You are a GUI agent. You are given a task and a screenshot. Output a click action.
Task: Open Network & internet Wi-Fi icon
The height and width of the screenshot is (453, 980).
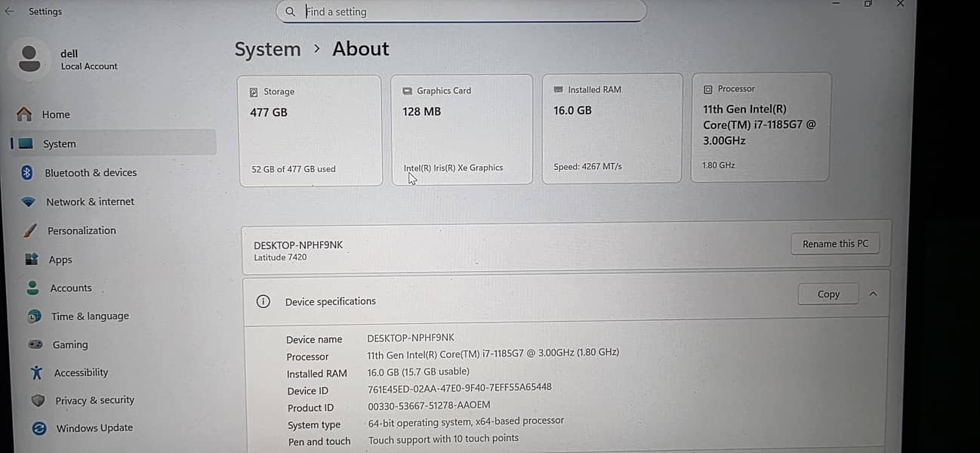28,202
